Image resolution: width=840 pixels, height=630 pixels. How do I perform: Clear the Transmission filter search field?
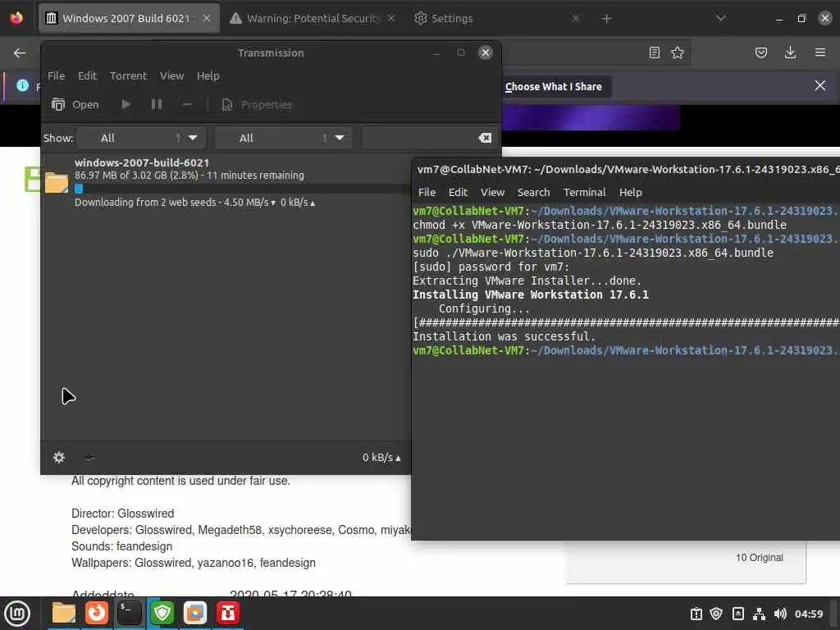[x=485, y=138]
